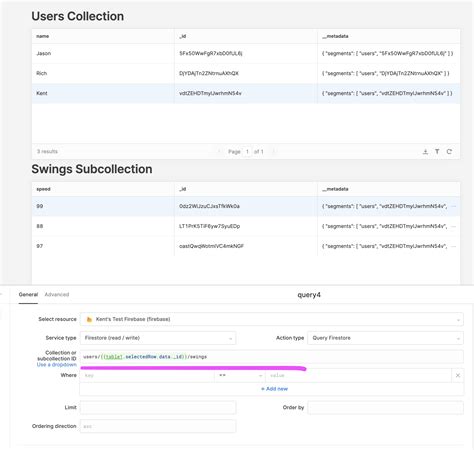The image size is (474, 450).
Task: Focus the Limit input field
Action: pyautogui.click(x=158, y=407)
